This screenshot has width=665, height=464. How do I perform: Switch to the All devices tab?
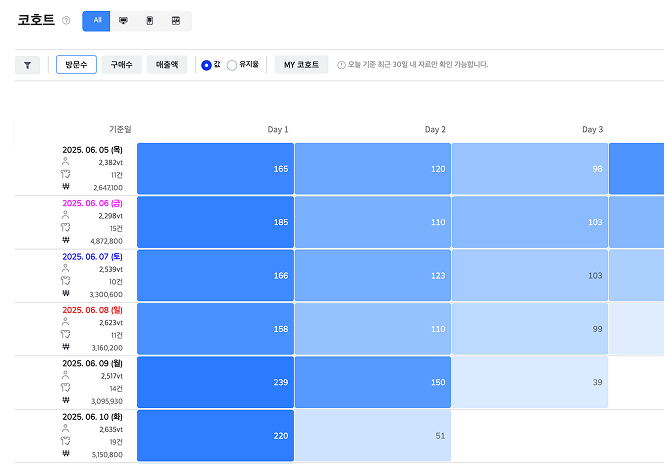tap(96, 20)
